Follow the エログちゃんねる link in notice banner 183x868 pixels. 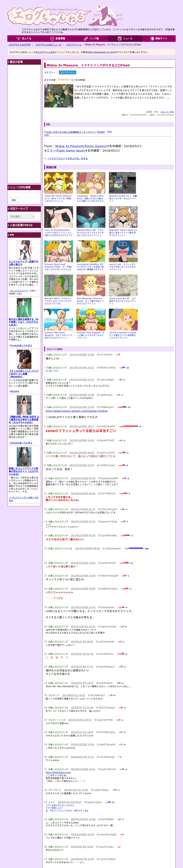[46, 52]
